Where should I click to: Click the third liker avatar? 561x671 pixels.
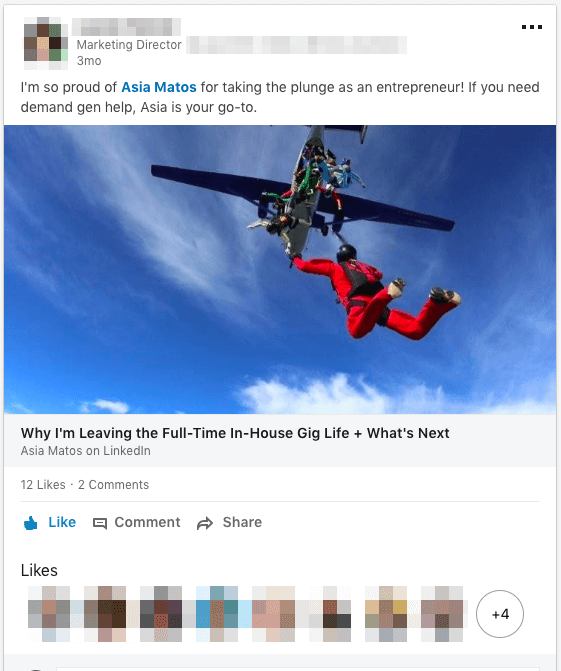point(161,614)
